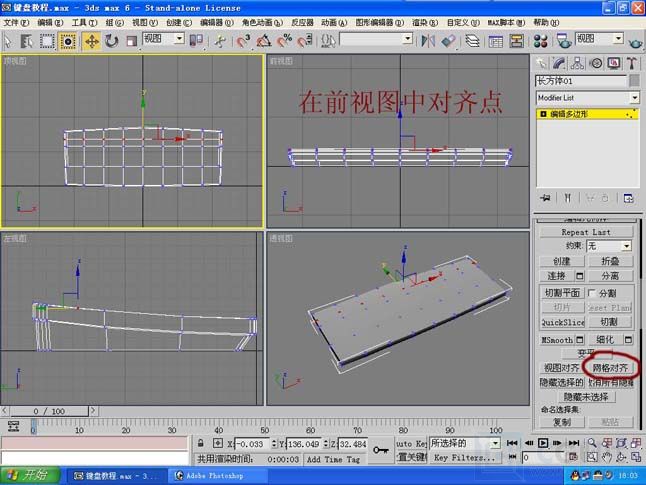Image resolution: width=646 pixels, height=485 pixels.
Task: Click the Mirror selected objects icon
Action: click(x=428, y=41)
